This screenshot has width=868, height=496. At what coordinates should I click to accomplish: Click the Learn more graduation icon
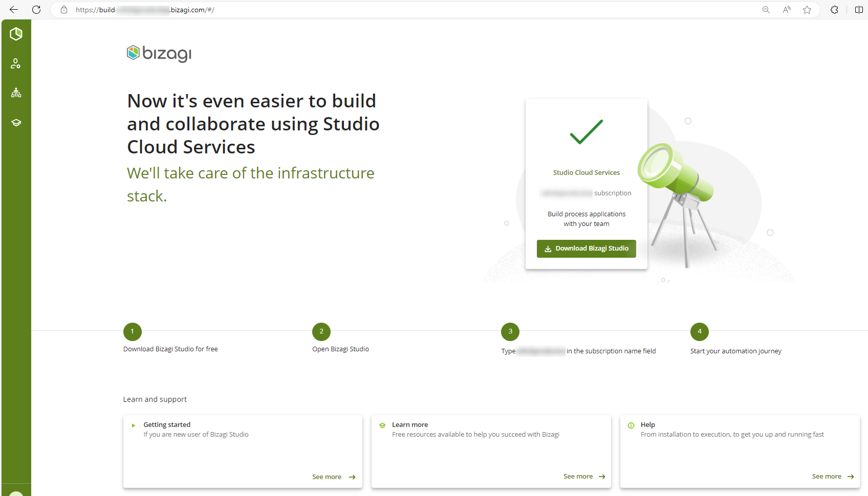click(x=382, y=425)
